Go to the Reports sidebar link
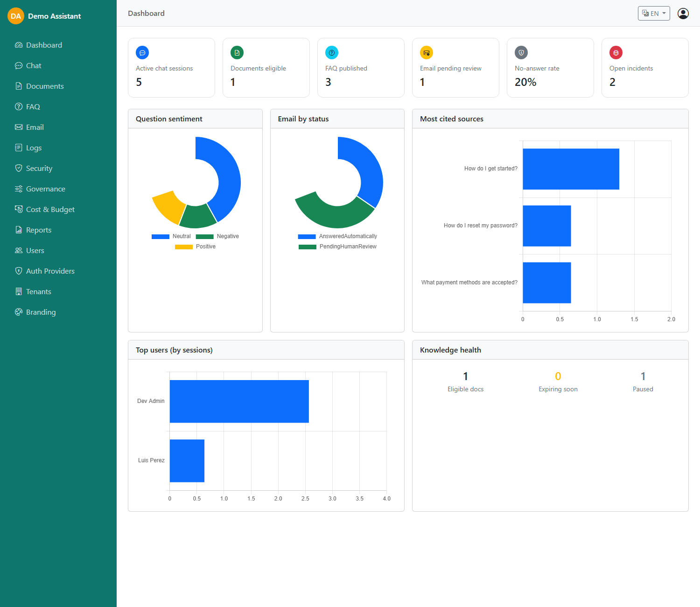Screen dimensions: 700x607 pos(58,230)
